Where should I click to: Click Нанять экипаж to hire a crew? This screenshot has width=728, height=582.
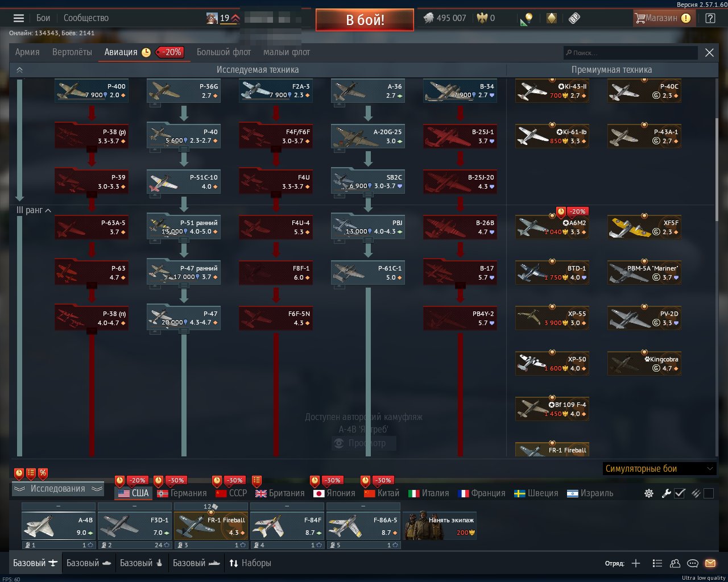click(440, 525)
